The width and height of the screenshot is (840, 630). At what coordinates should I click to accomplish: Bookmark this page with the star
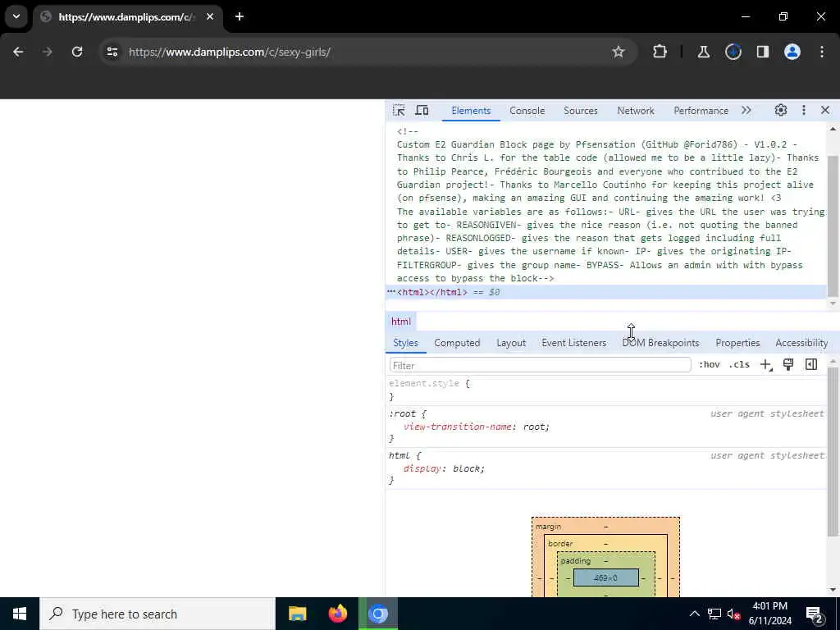click(619, 52)
